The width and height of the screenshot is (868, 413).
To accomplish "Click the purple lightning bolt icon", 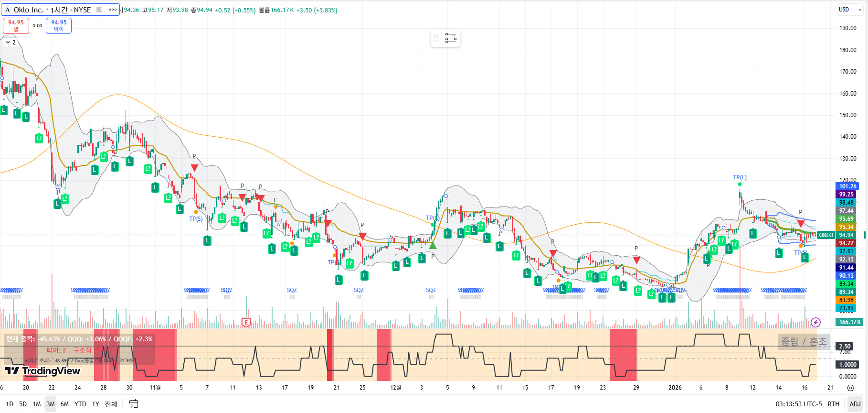I will click(x=816, y=322).
